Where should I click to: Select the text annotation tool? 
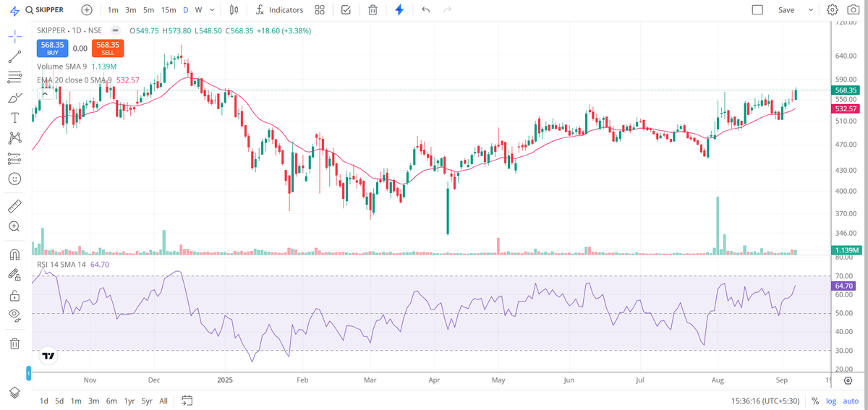pyautogui.click(x=14, y=117)
